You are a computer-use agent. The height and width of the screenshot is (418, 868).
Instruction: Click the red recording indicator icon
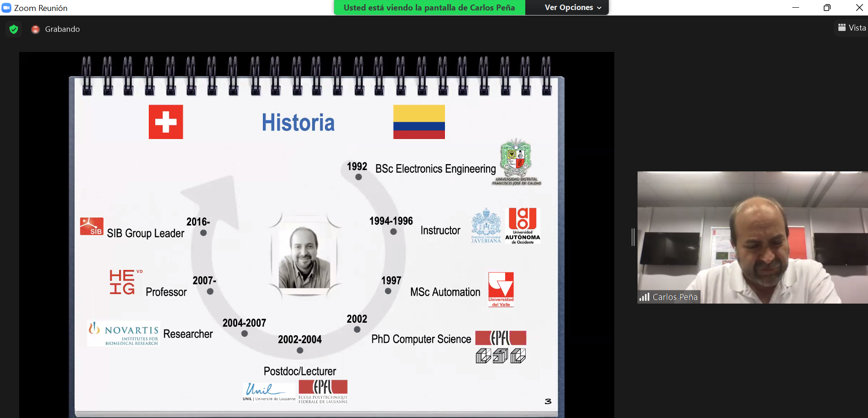[x=35, y=29]
